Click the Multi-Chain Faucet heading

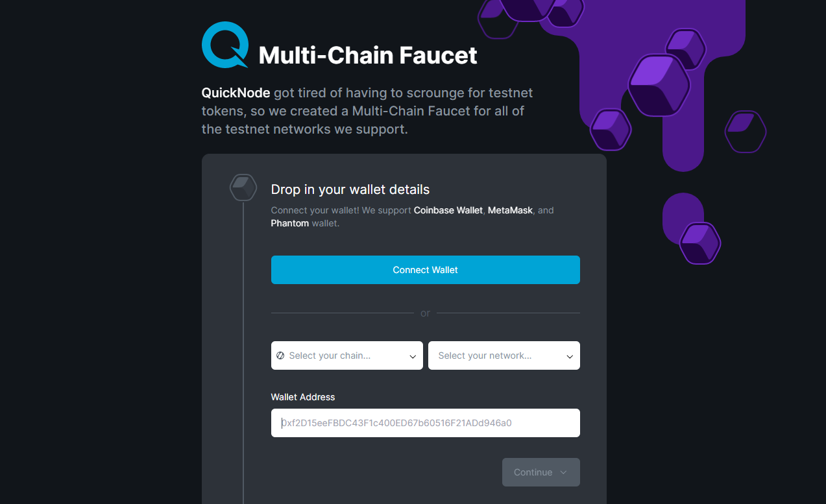367,56
